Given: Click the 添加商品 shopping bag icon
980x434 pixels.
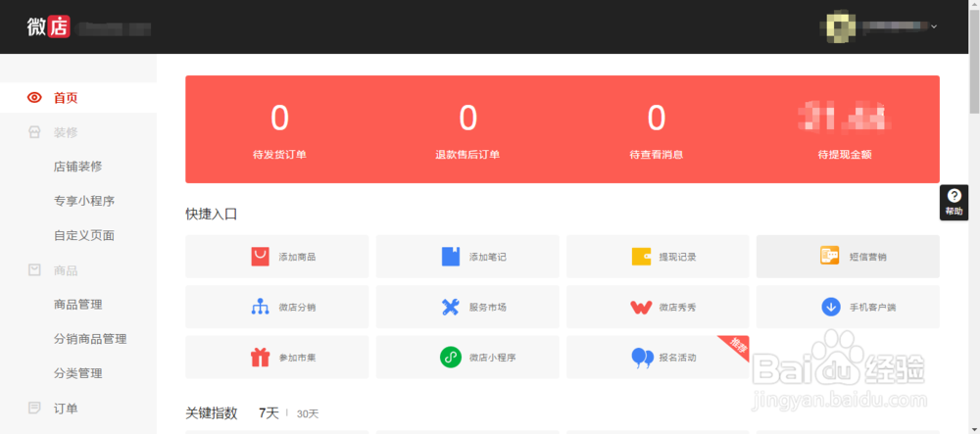Looking at the screenshot, I should tap(260, 257).
